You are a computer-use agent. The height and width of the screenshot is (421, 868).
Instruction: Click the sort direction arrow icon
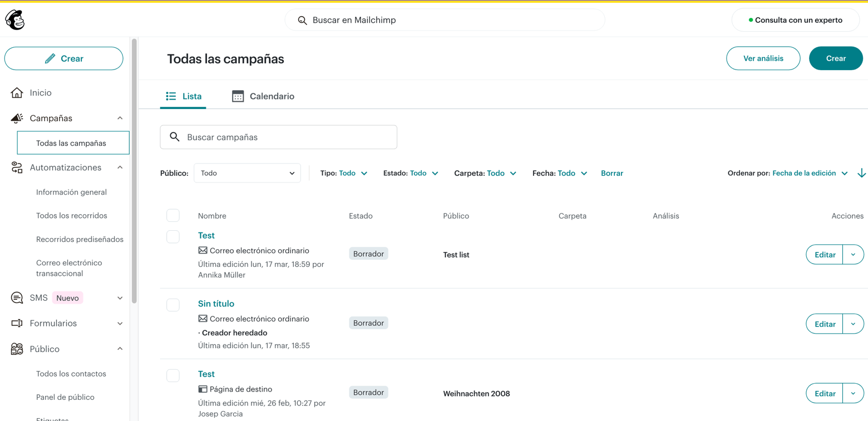[x=861, y=174]
